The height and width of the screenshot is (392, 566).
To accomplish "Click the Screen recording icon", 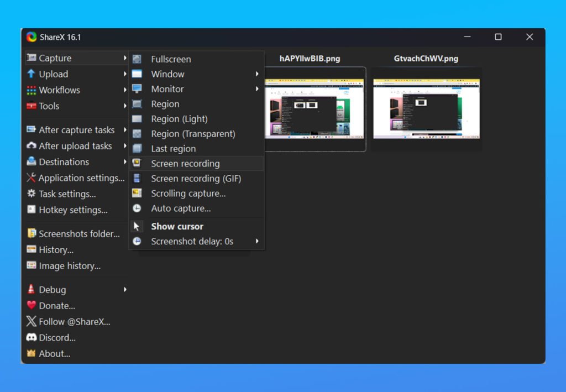I will pyautogui.click(x=137, y=163).
